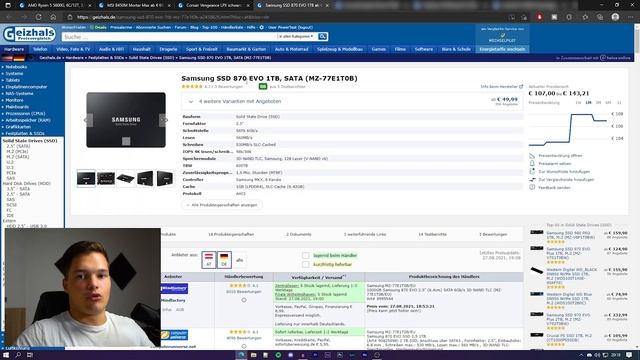Toggle AT country filter

click(209, 260)
